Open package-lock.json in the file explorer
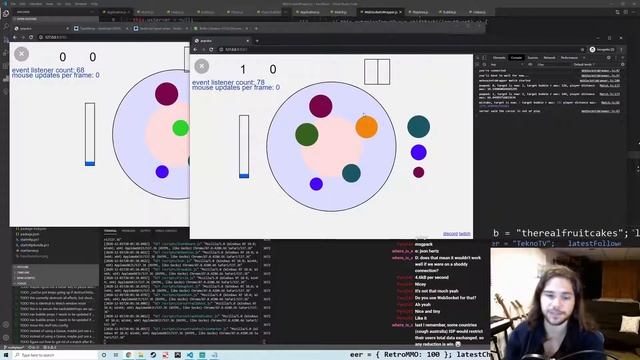640x360 pixels. click(x=33, y=229)
